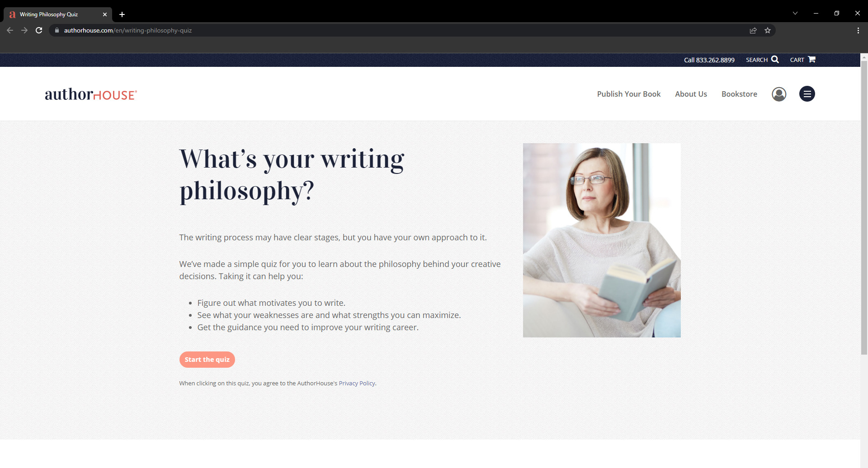Open the hamburger menu icon
This screenshot has width=868, height=468.
point(807,94)
